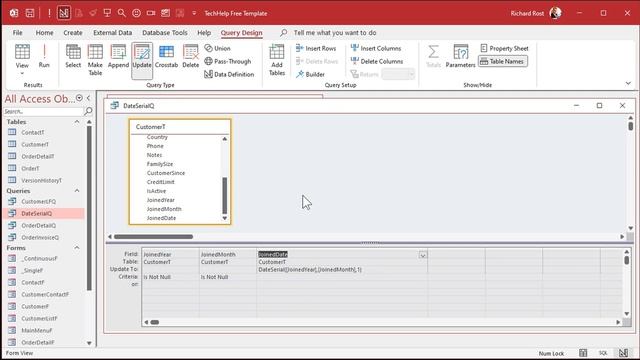Toggle the Update query type button

pos(142,60)
